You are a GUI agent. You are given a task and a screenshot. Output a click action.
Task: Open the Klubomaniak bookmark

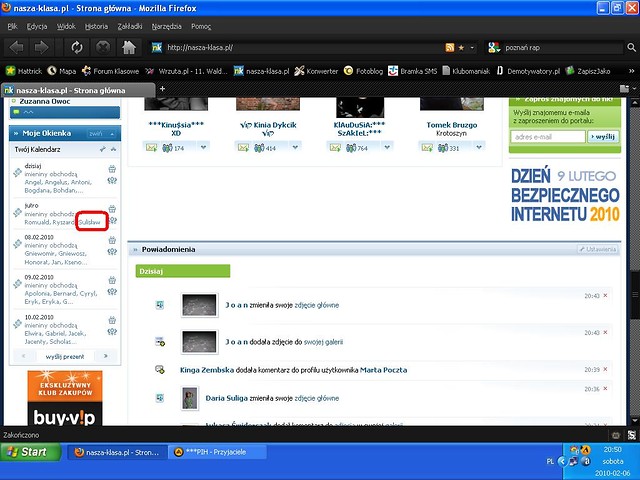click(x=466, y=71)
